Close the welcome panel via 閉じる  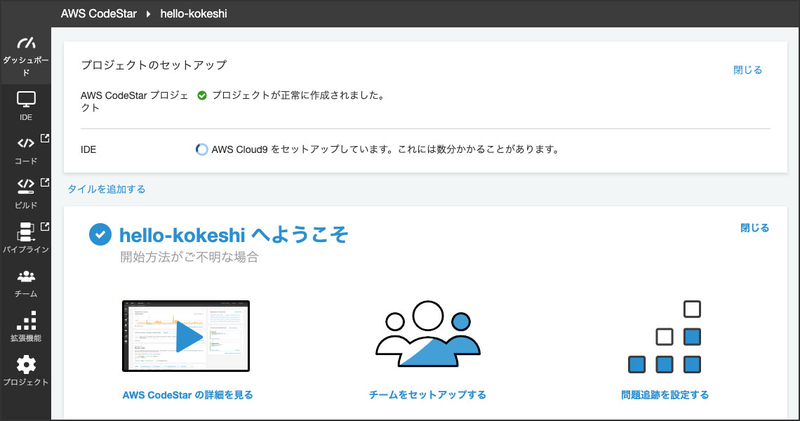(755, 228)
